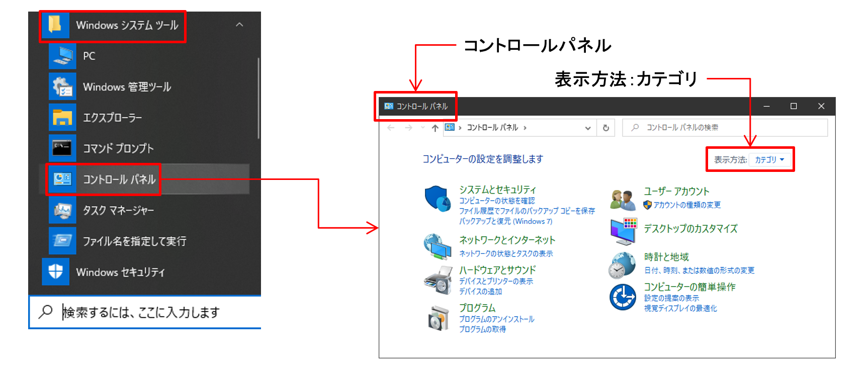Refresh the Control Panel view

[x=606, y=128]
